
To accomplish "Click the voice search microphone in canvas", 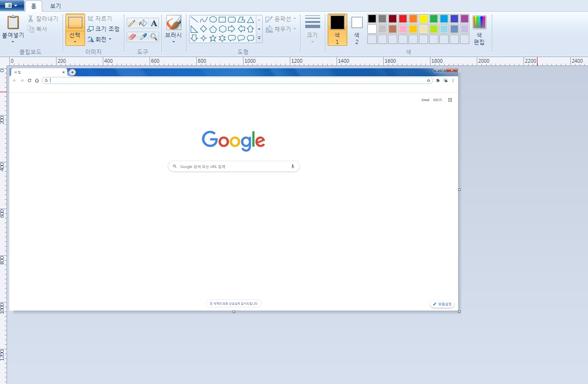I will pyautogui.click(x=293, y=167).
